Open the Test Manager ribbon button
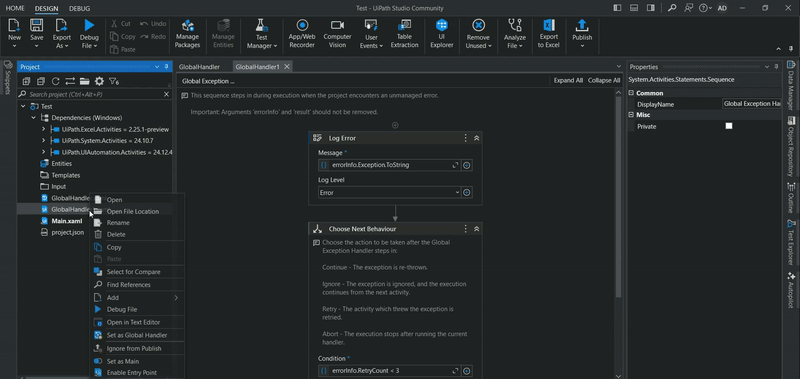Screen dimensions: 800x379 point(261,34)
